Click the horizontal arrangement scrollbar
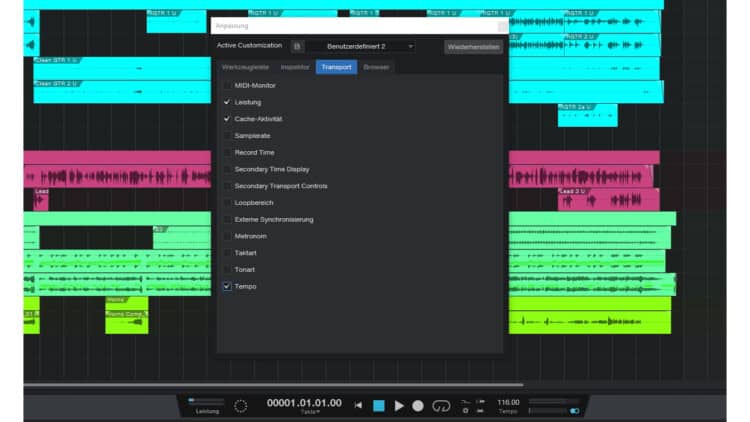 pos(273,385)
